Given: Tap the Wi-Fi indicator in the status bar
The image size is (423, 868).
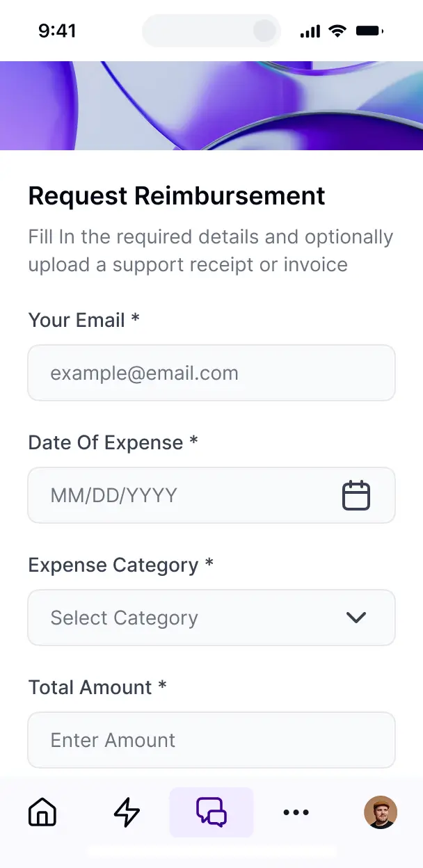Looking at the screenshot, I should pos(337,30).
